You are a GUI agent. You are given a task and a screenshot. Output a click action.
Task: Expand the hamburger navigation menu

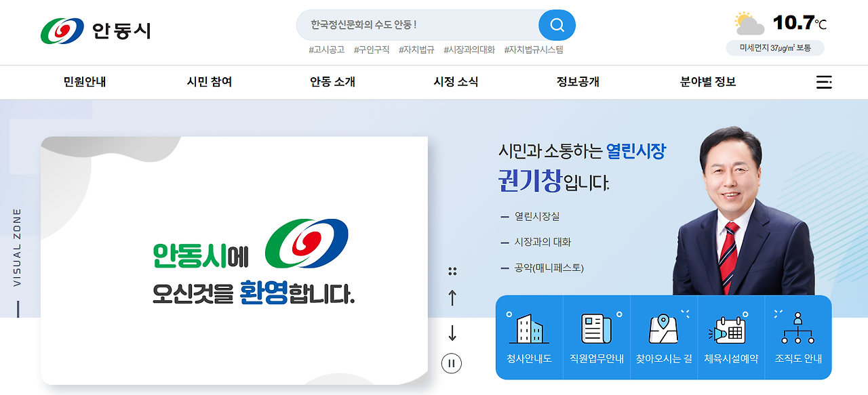point(824,82)
